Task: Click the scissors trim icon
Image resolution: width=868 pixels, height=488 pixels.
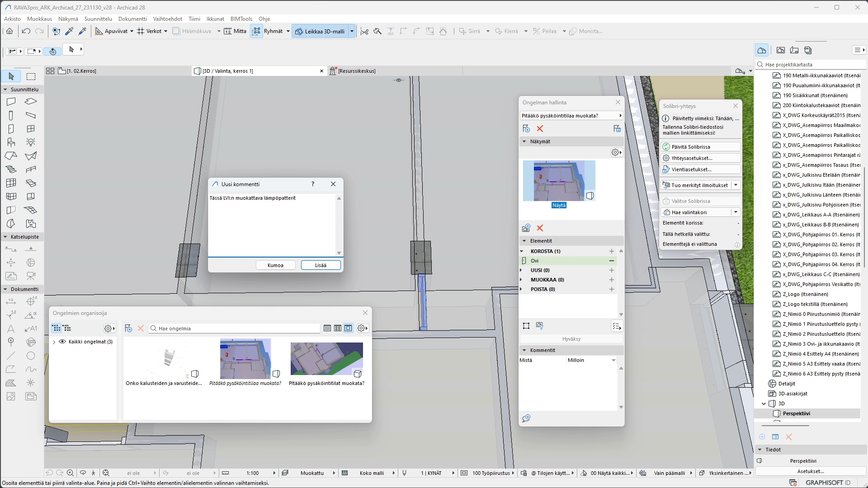Action: click(364, 31)
